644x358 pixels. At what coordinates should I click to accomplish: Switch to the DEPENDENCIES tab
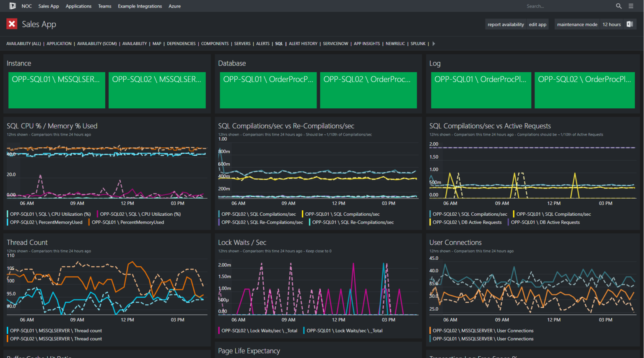(x=181, y=44)
